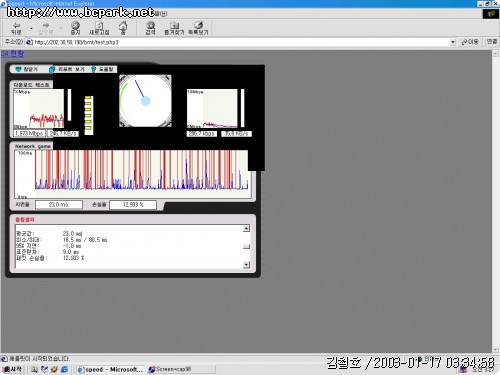Click the circular speed gauge dial
500x375 pixels.
point(145,101)
